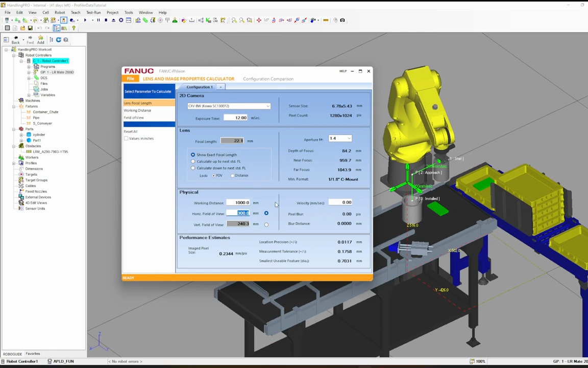The image size is (588, 368).
Task: Select the Calculate down to next std. FL option
Action: (192, 168)
